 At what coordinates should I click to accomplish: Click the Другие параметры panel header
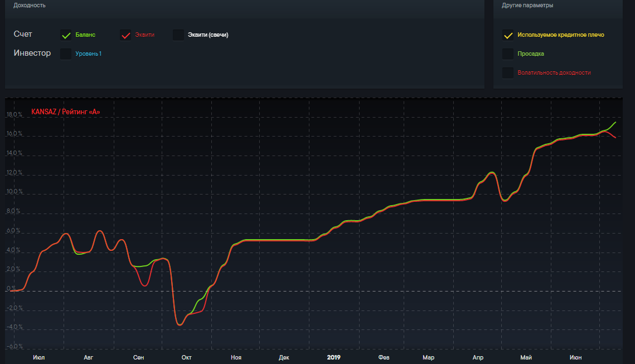tap(527, 6)
